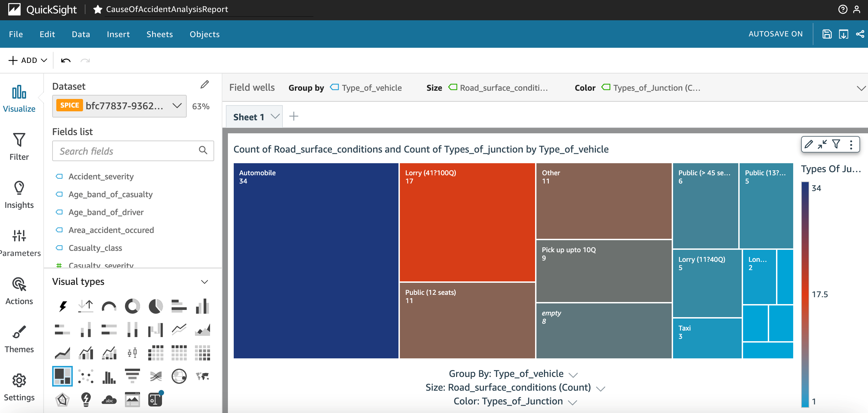Select the word cloud visual type
The width and height of the screenshot is (868, 413).
click(109, 400)
